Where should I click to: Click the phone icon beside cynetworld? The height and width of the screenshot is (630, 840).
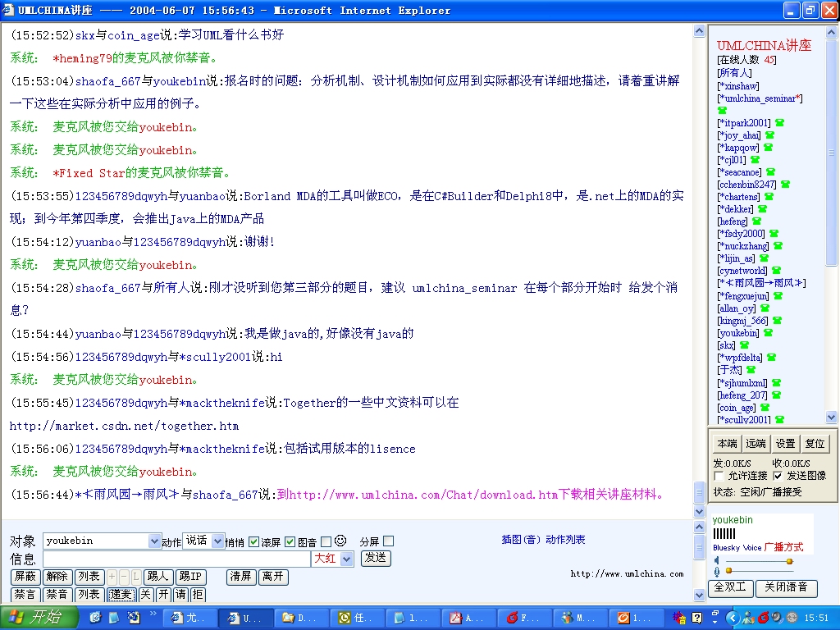(x=776, y=271)
